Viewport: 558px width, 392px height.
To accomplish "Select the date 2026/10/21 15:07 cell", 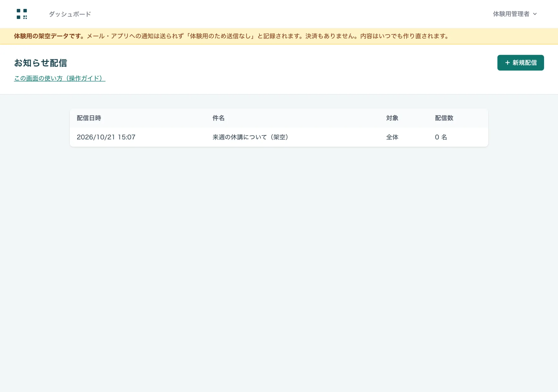I will pos(106,137).
